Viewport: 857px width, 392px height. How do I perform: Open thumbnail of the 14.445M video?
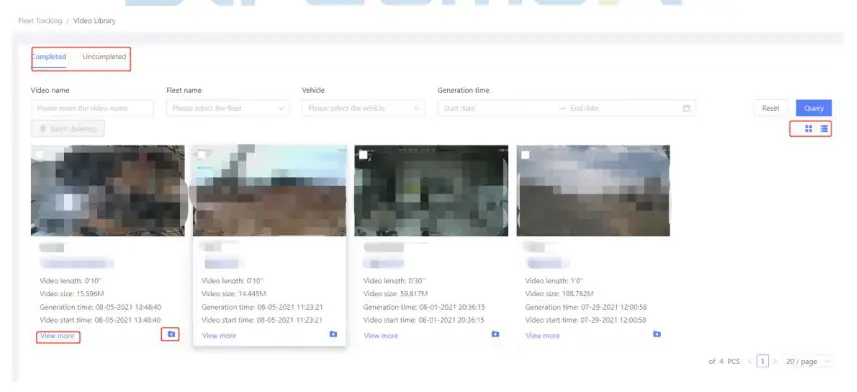(x=269, y=191)
